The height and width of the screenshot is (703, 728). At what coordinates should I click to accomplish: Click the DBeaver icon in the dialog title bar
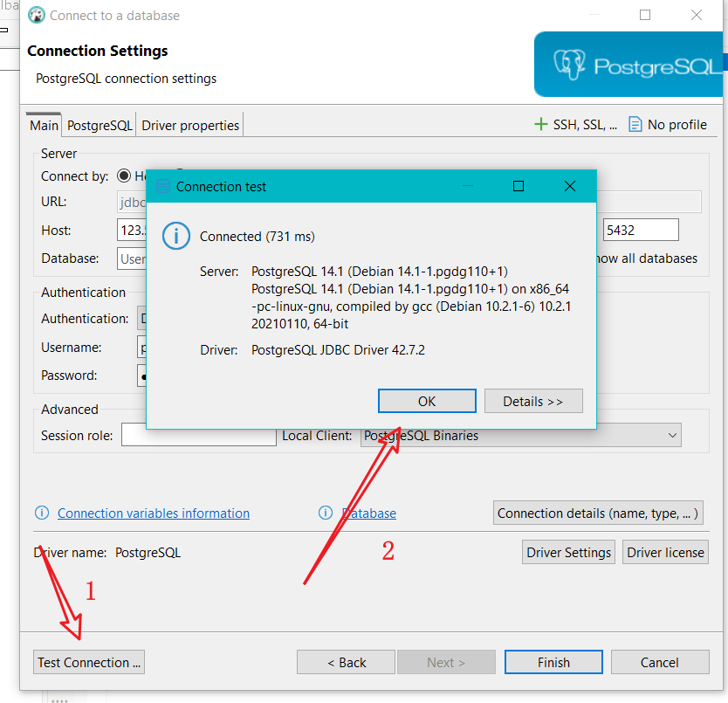(x=35, y=15)
